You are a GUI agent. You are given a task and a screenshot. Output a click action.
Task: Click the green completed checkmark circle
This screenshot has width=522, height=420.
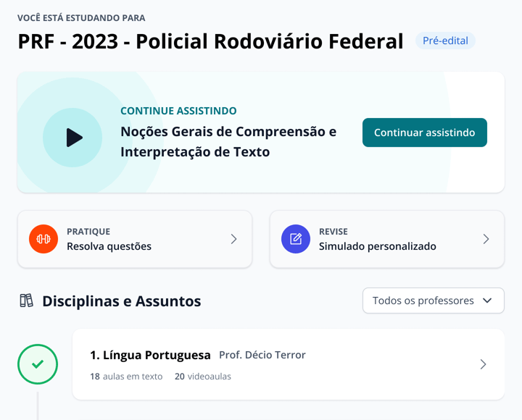pos(38,364)
